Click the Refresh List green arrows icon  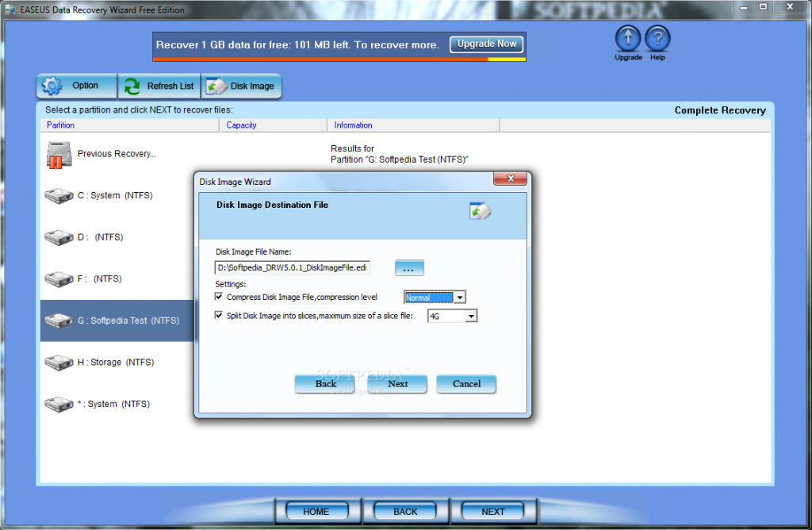pos(132,86)
